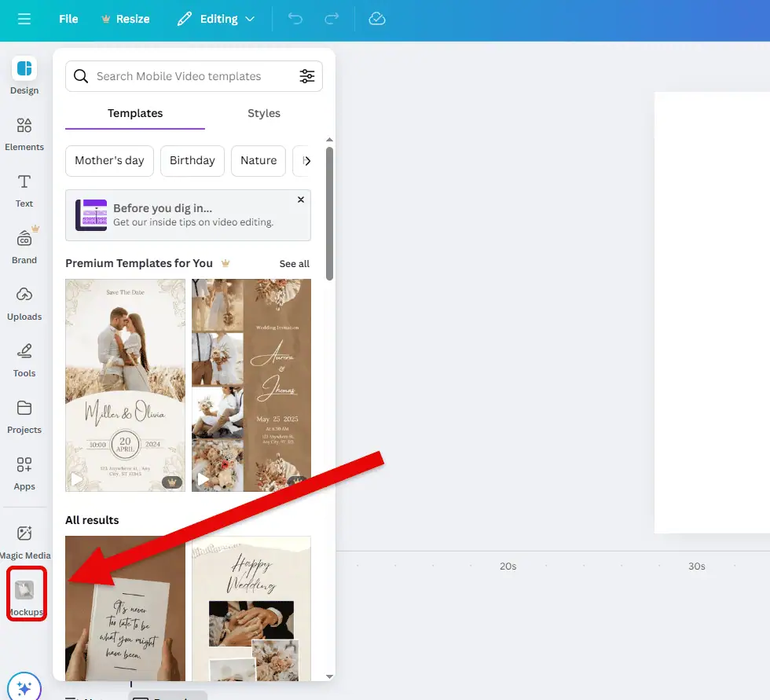Select the Text tool in sidebar
The width and height of the screenshot is (770, 700).
point(24,189)
